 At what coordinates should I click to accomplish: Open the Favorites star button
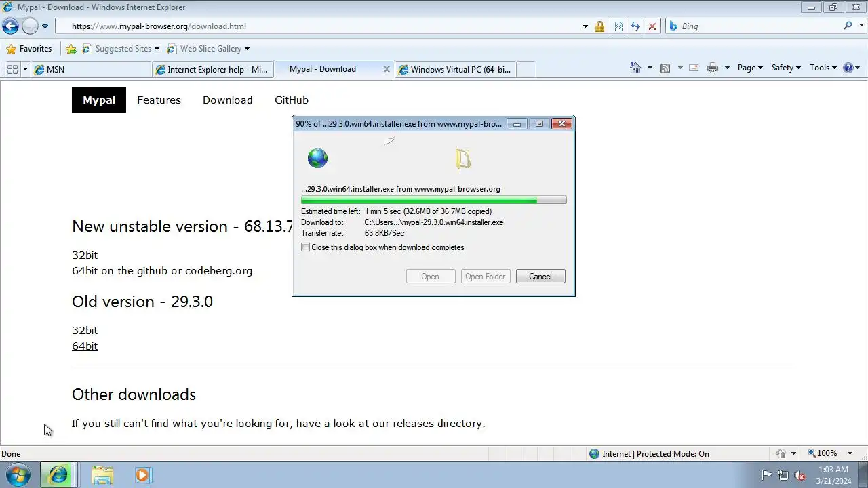(28, 49)
